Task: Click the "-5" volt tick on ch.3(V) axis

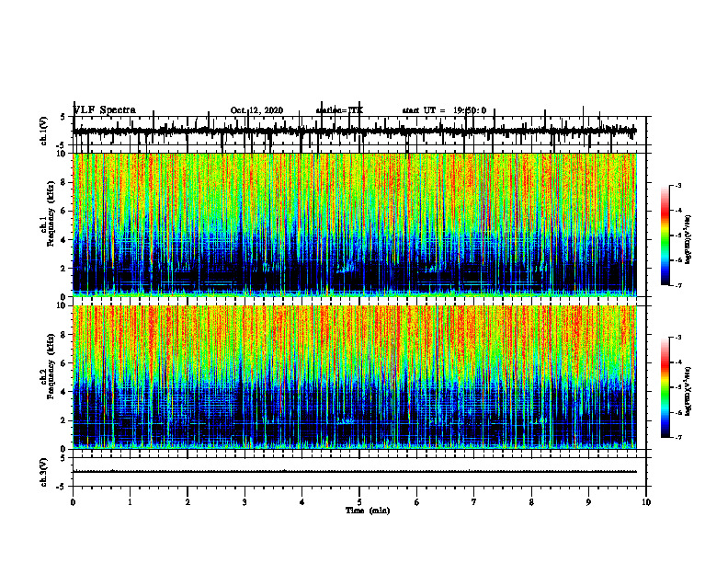Action: tap(62, 487)
